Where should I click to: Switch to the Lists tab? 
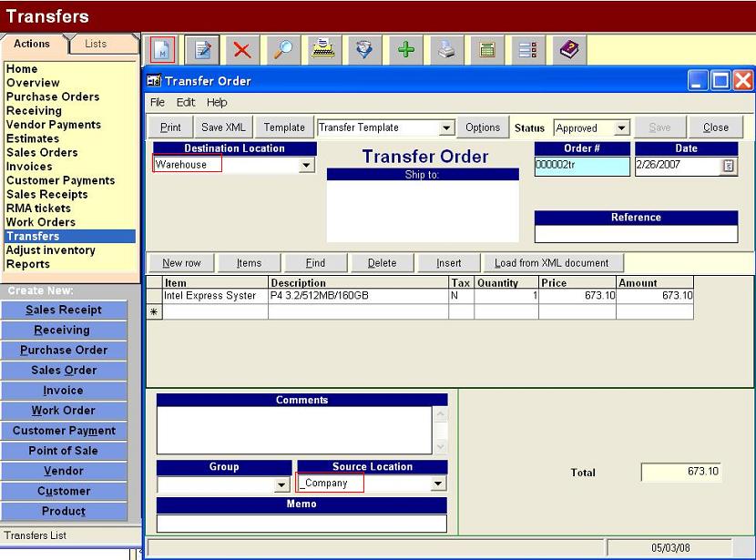click(x=96, y=44)
